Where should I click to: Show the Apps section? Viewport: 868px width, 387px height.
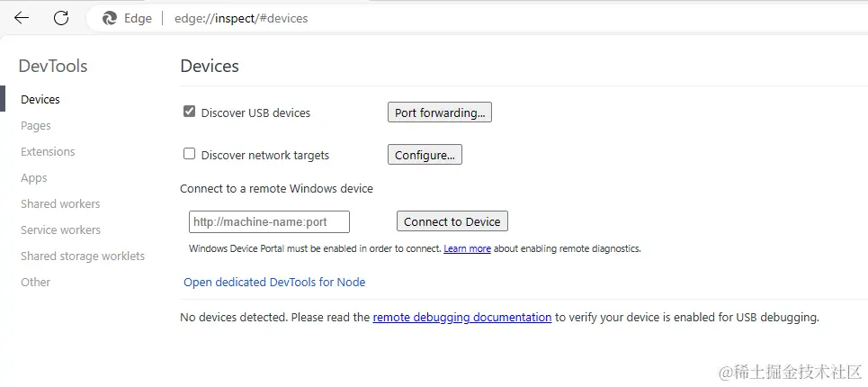coord(34,178)
